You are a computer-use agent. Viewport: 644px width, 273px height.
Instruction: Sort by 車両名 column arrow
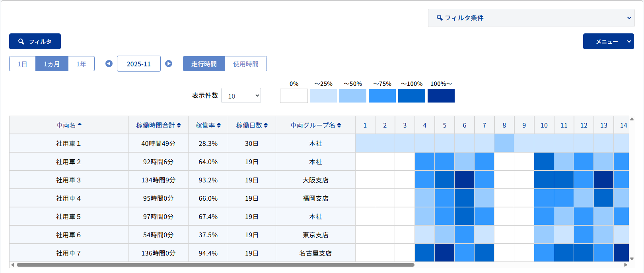pyautogui.click(x=80, y=125)
